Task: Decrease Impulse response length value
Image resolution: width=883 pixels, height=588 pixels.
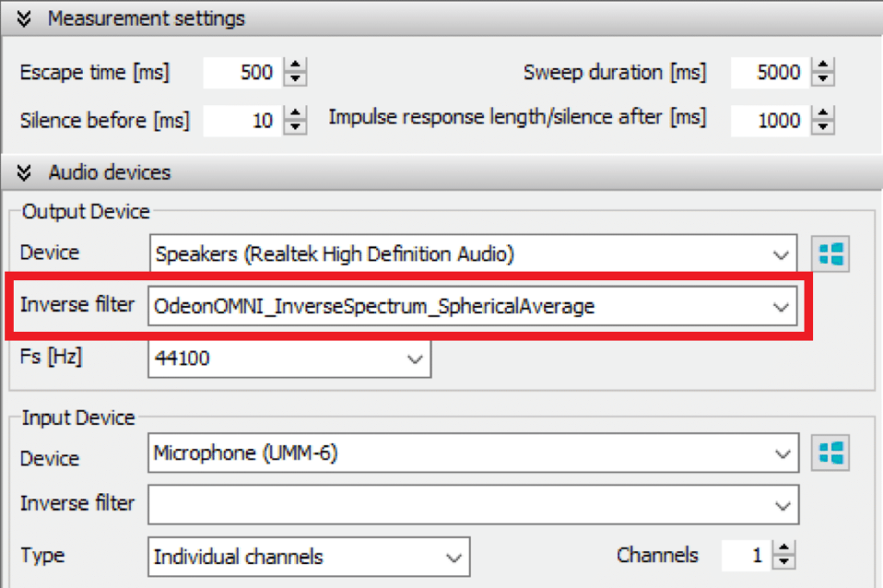Action: click(824, 128)
